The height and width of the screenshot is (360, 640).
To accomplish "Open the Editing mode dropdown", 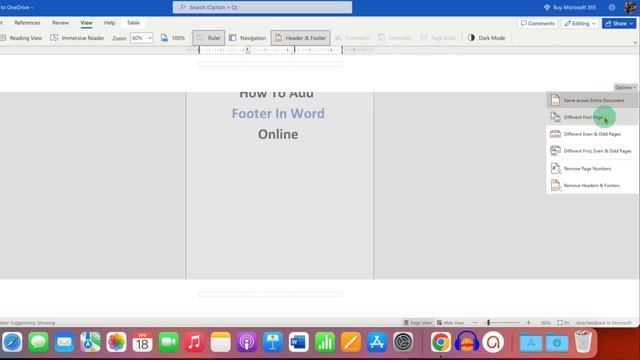I will pyautogui.click(x=580, y=23).
